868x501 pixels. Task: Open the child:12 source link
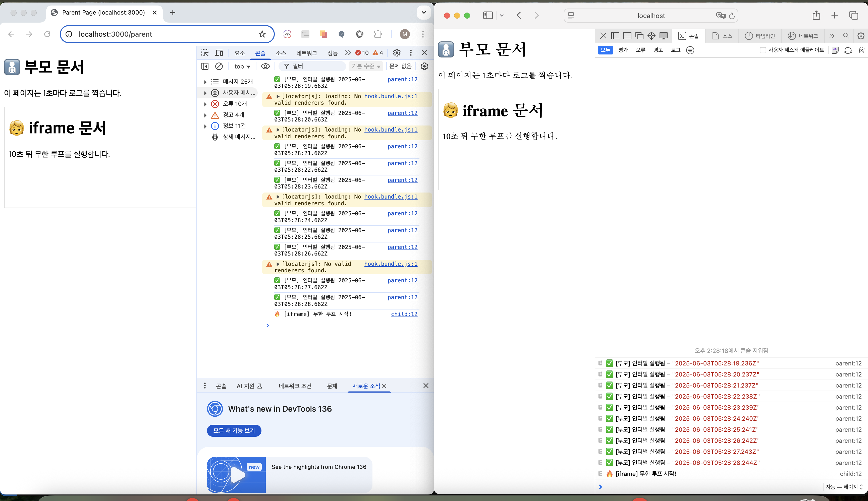coord(404,314)
